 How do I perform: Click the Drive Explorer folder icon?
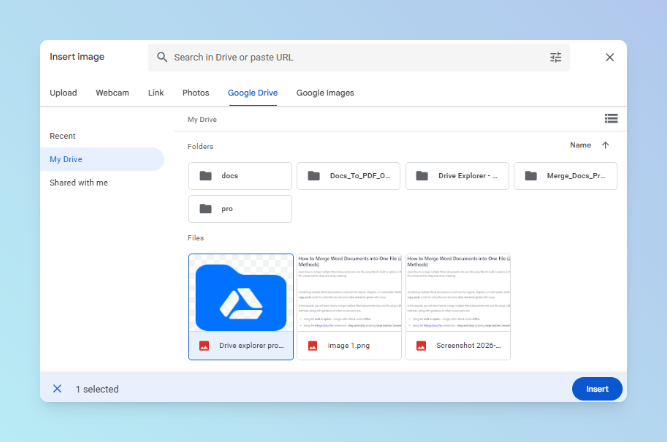[422, 176]
